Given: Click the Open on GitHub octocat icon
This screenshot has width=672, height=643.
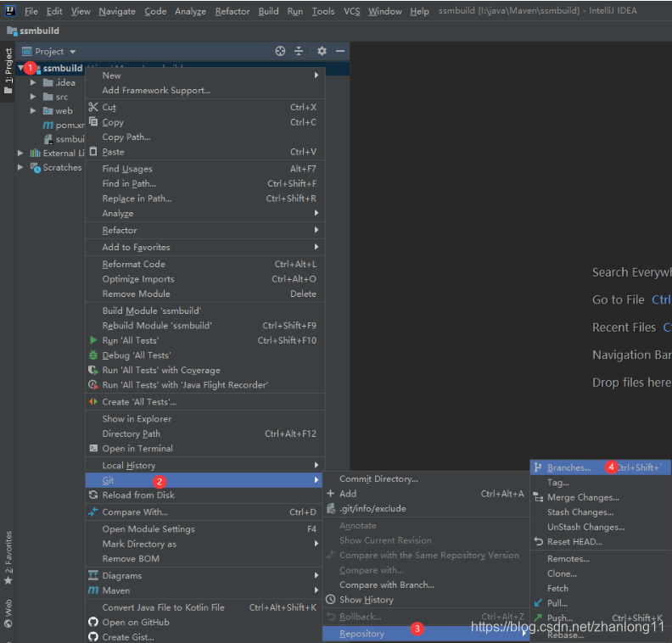Looking at the screenshot, I should pyautogui.click(x=93, y=622).
